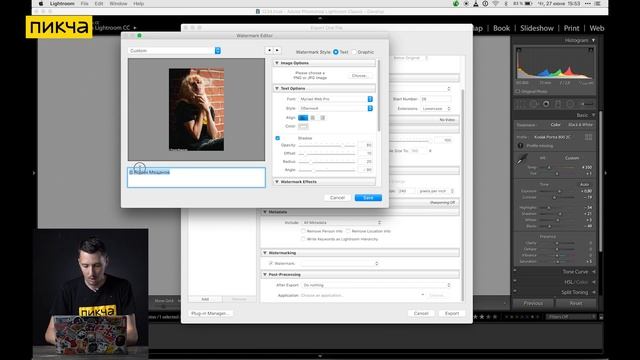640x360 pixels.
Task: Cancel the Export dialog
Action: (421, 313)
